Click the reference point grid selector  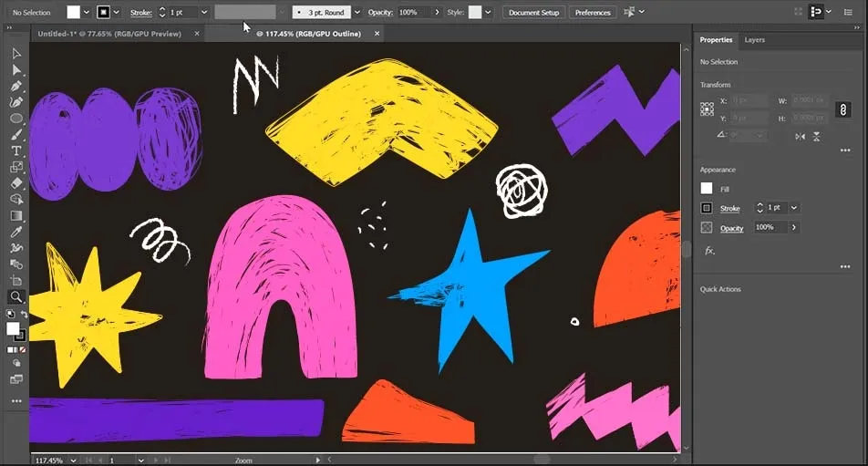coord(707,109)
